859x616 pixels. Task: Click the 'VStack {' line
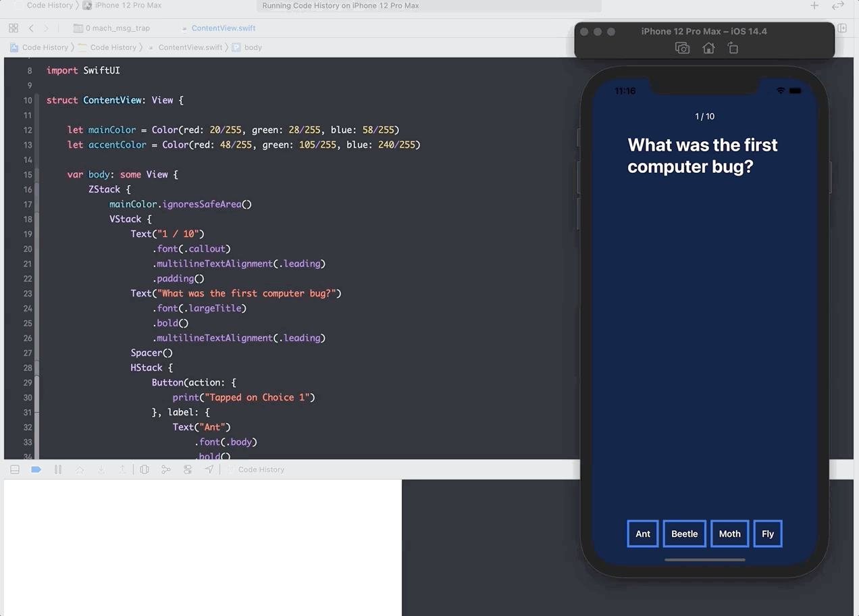(130, 219)
